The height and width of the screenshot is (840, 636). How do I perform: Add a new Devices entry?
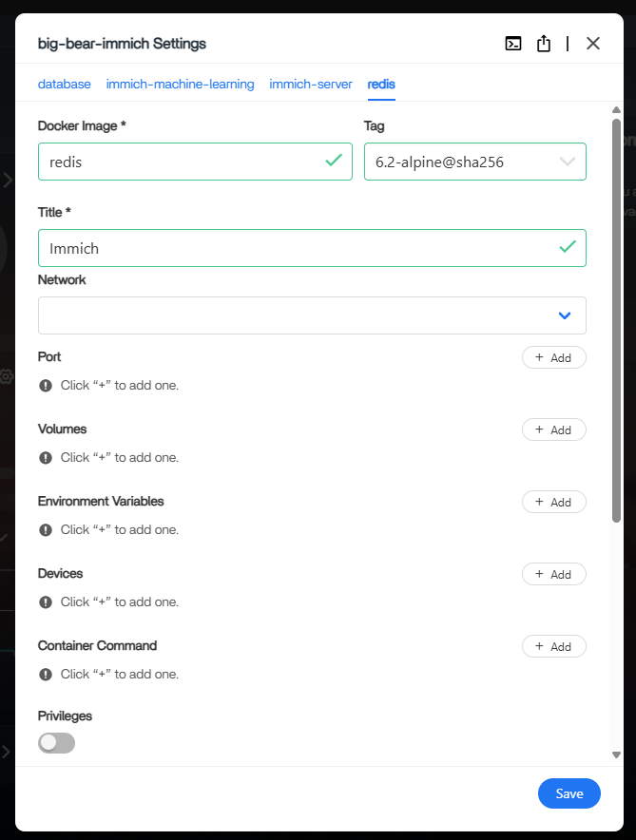(553, 574)
